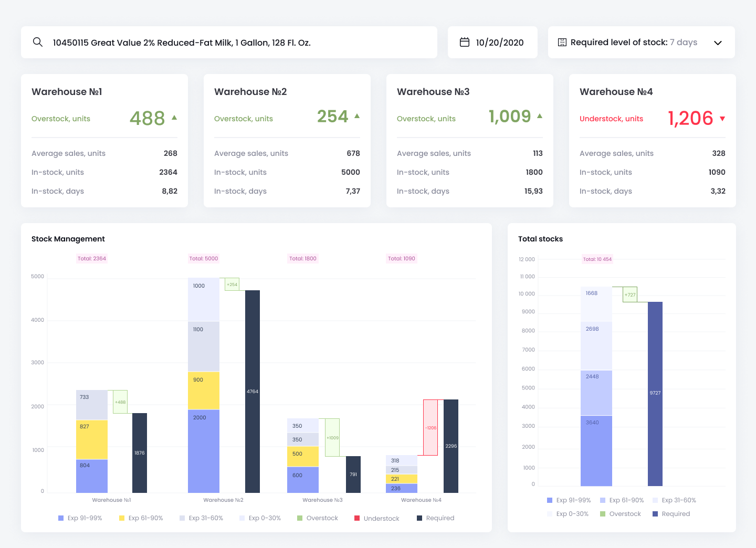Click the Warehouse №2 overstock up arrow
This screenshot has height=548, width=756.
click(357, 116)
